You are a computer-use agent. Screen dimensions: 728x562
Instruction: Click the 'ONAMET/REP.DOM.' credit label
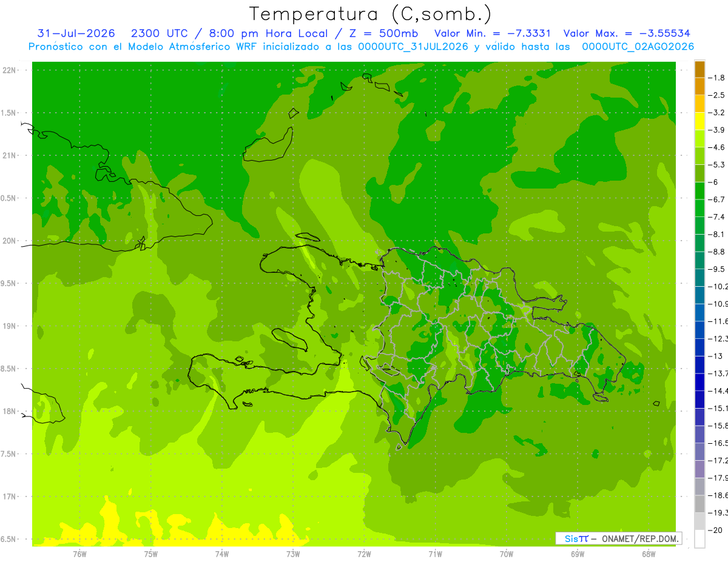[640, 538]
